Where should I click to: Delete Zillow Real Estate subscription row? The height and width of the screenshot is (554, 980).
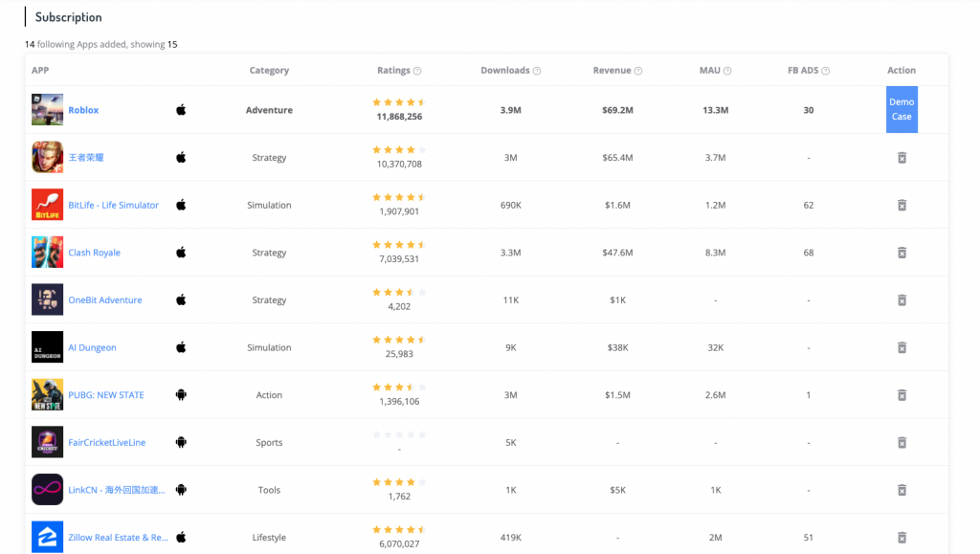pyautogui.click(x=902, y=537)
